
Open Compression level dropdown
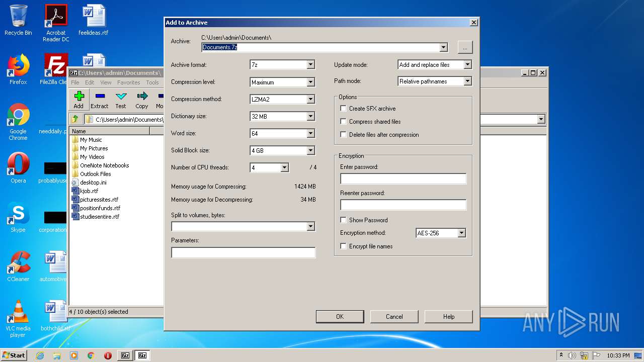click(310, 82)
